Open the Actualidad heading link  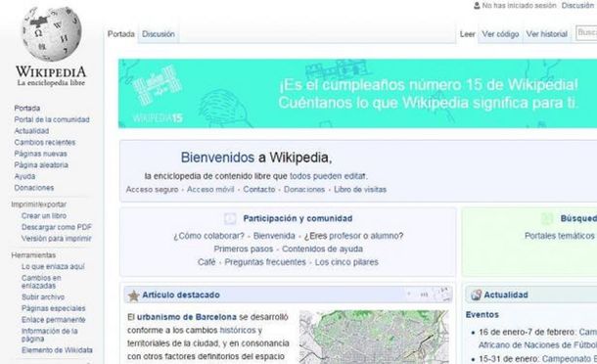pyautogui.click(x=506, y=295)
